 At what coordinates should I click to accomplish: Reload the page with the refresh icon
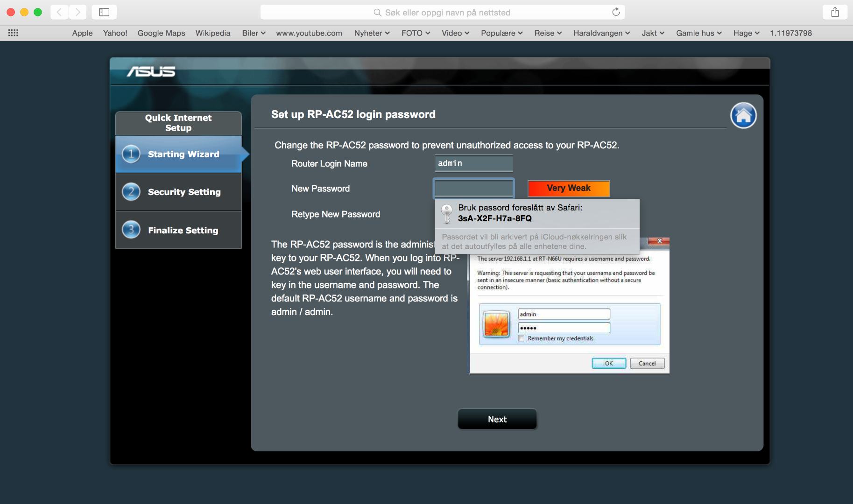616,12
